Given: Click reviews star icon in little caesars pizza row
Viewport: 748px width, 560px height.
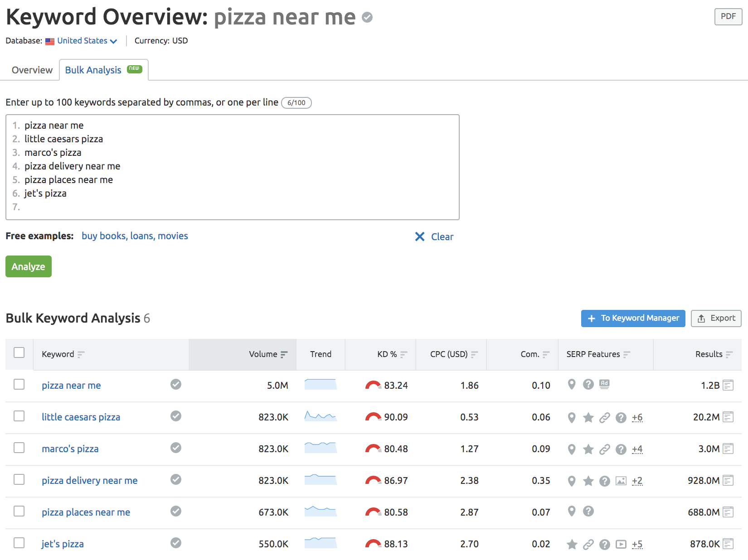Looking at the screenshot, I should coord(588,417).
